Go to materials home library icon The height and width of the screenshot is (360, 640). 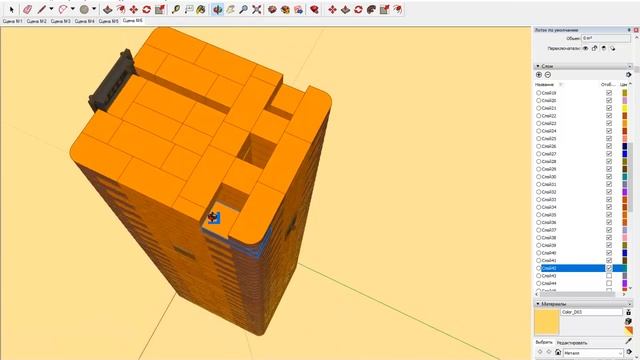pyautogui.click(x=558, y=352)
